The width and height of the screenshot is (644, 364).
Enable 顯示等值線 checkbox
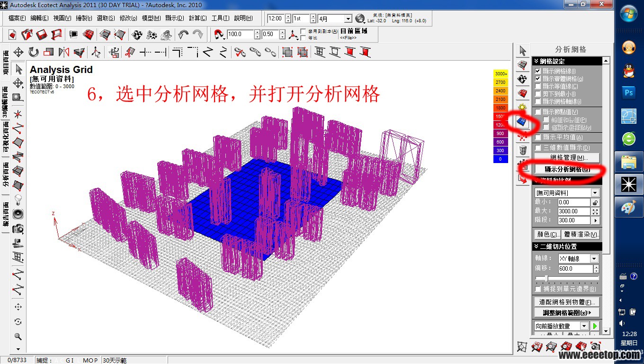(x=537, y=86)
